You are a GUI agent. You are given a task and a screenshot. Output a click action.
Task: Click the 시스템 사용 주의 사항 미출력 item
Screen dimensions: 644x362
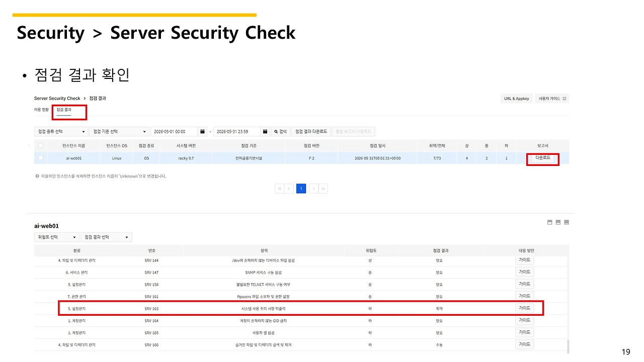point(264,308)
